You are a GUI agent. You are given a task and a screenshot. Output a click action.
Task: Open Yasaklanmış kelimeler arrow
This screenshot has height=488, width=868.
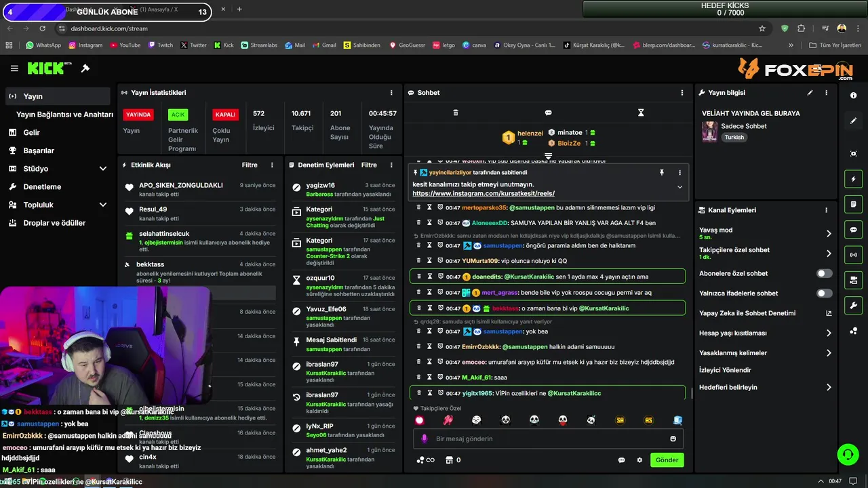[x=828, y=352]
